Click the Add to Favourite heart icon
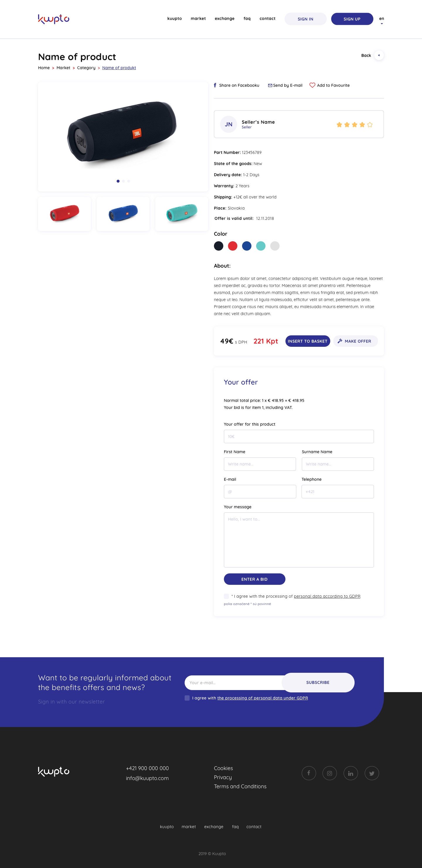Screen dimensions: 422x868 (312, 85)
